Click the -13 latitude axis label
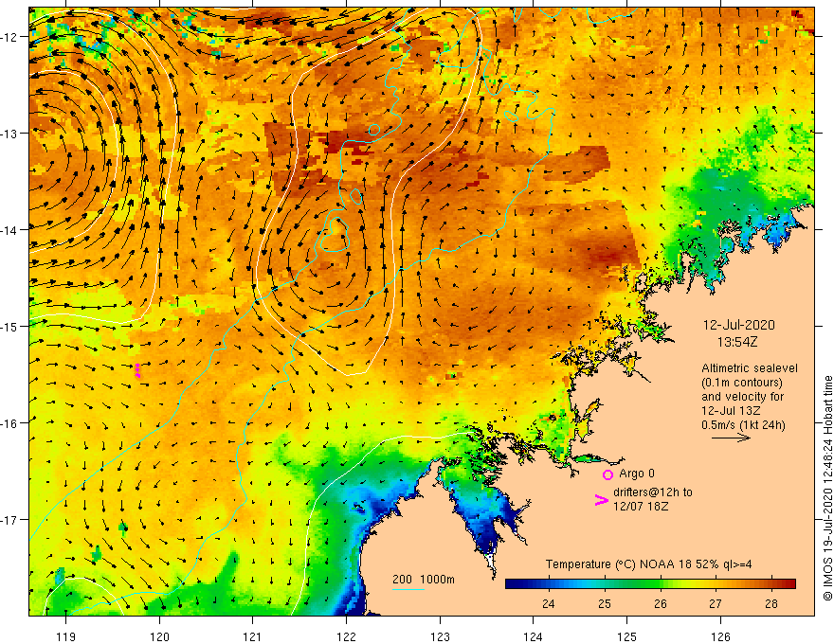The image size is (834, 644). [10, 133]
